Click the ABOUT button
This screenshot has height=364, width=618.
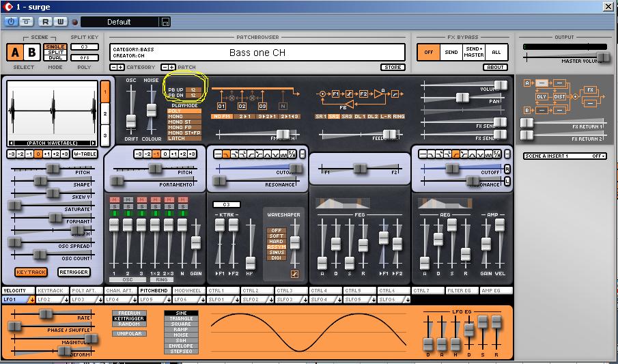[x=496, y=68]
